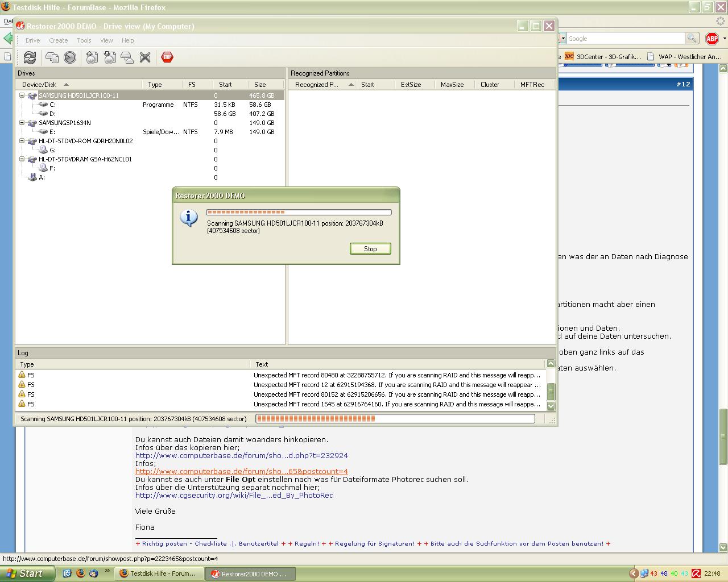Collapse the SAMSUNGSP1634N tree node
This screenshot has width=728, height=582.
[22, 123]
